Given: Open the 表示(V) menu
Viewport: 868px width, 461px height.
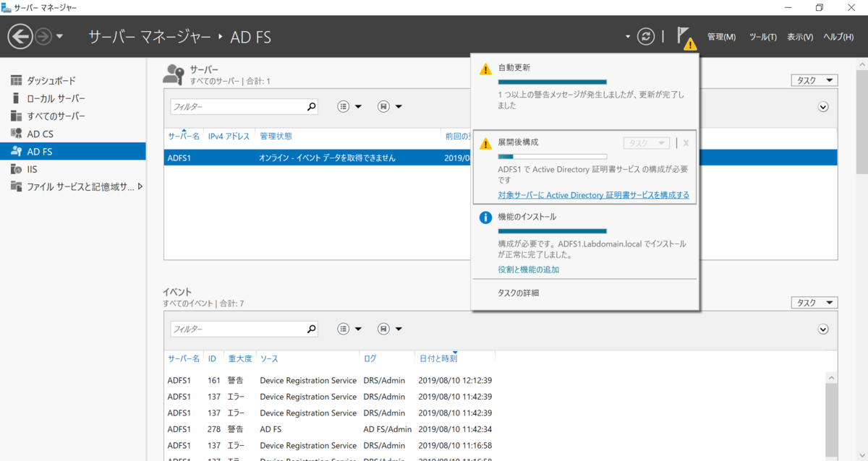Looking at the screenshot, I should (x=800, y=37).
